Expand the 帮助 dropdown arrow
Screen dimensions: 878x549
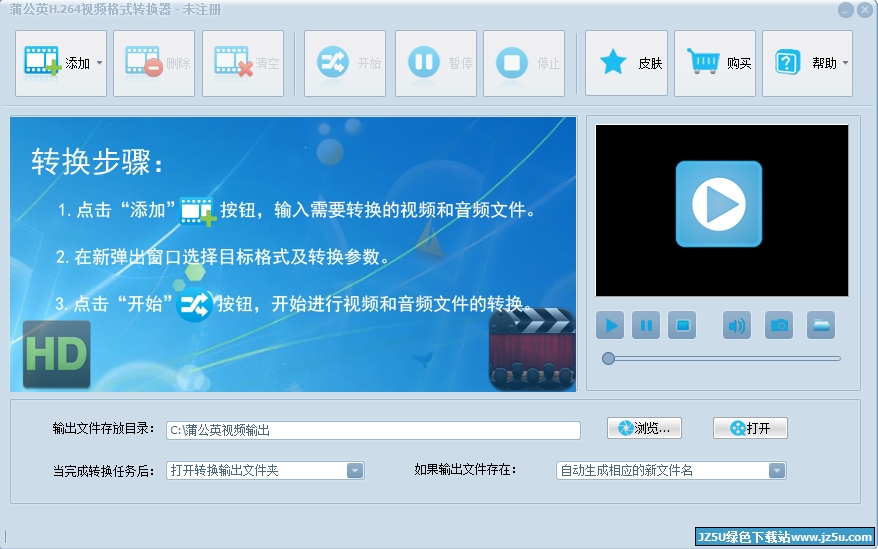846,63
